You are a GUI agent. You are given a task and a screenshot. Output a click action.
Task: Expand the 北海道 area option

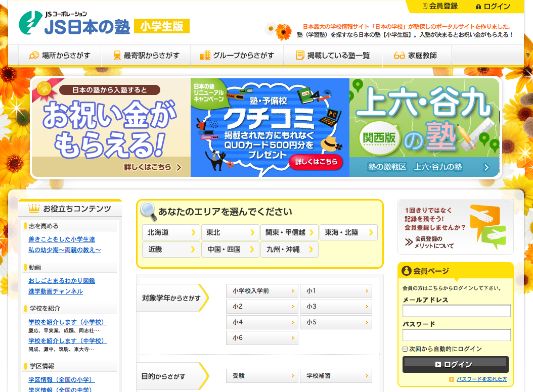coord(171,232)
